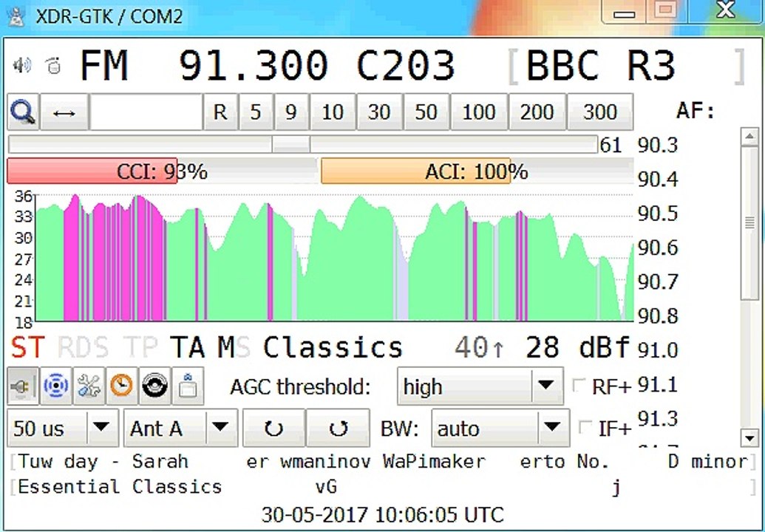Click the signal level graph
Viewport: 765px width, 532px height.
(x=335, y=257)
